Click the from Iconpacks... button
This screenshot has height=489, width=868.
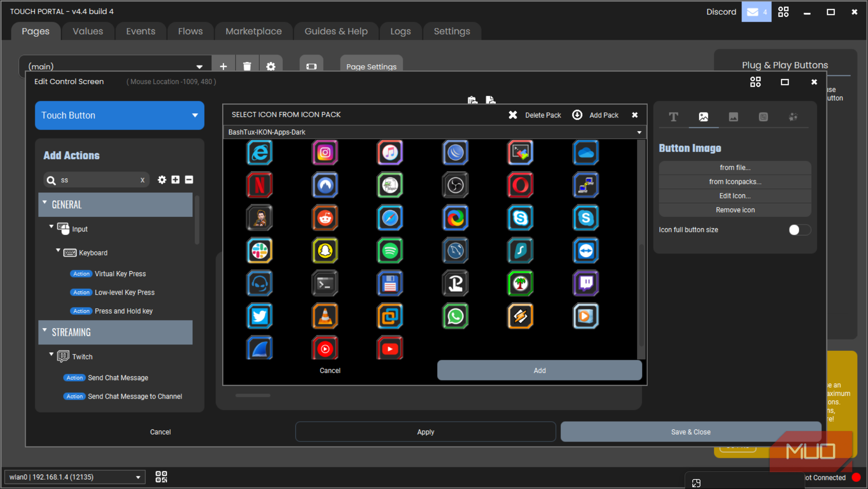[735, 182]
